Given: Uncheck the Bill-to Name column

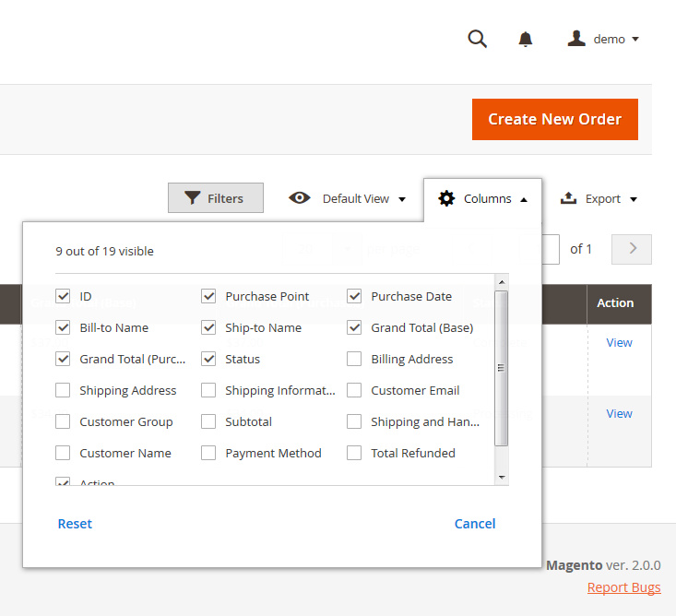Looking at the screenshot, I should (x=63, y=327).
